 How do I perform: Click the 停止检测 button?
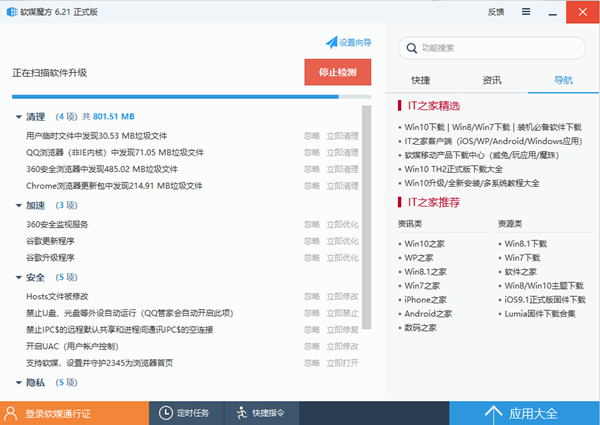coord(338,72)
